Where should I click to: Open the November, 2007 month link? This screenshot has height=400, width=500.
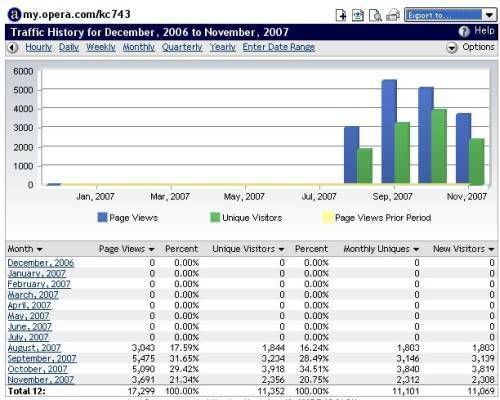click(x=41, y=380)
